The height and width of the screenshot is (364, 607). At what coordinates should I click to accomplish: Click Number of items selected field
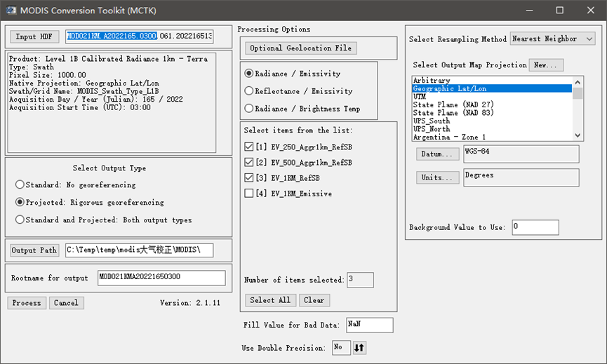tap(361, 280)
